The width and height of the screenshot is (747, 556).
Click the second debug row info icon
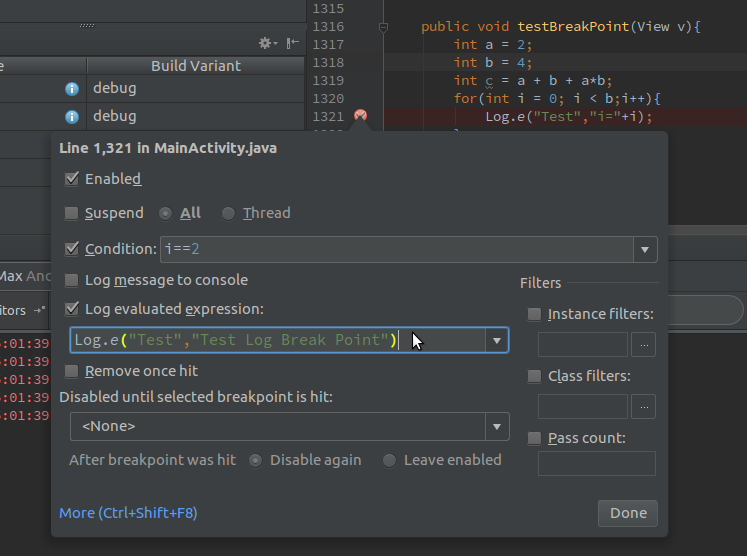[72, 116]
